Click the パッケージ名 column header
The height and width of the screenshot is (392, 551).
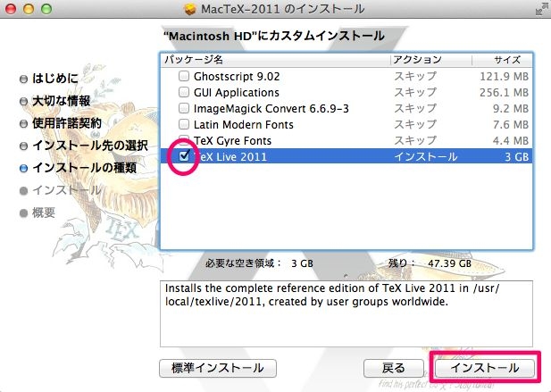tap(275, 60)
